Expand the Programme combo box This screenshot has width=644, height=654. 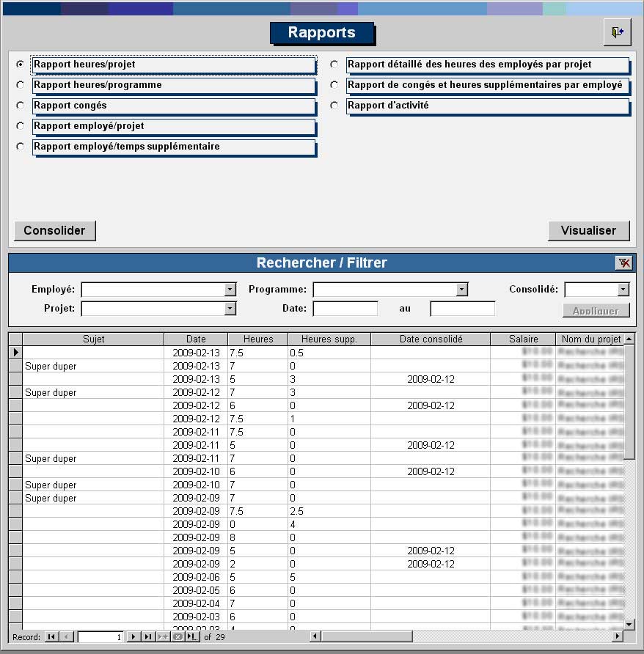point(461,290)
